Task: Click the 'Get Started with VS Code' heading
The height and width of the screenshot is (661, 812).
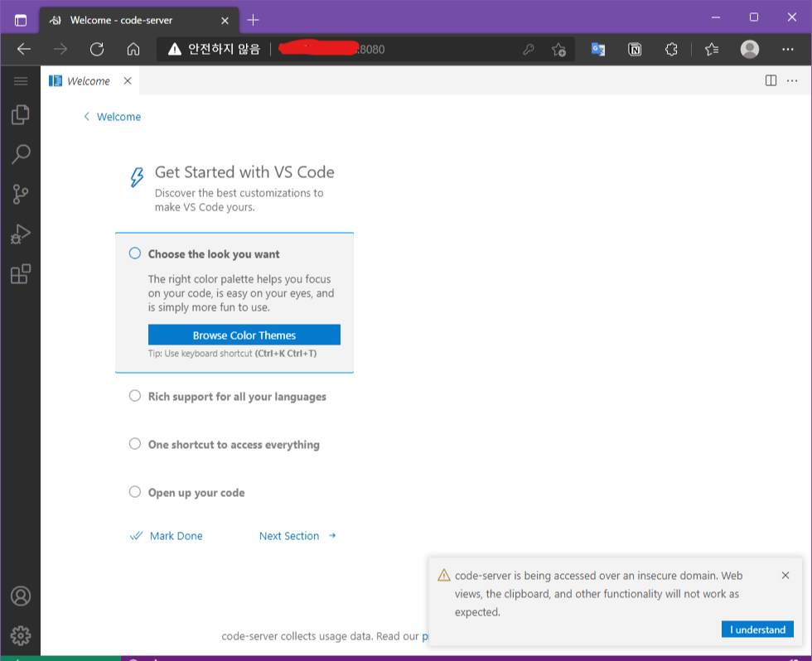Action: 244,171
